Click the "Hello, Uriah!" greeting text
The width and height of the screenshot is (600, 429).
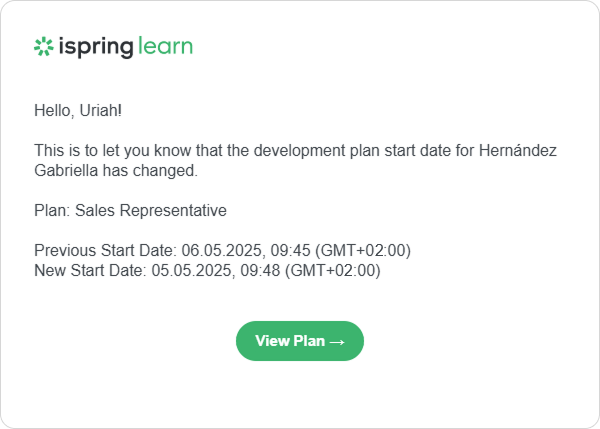78,109
